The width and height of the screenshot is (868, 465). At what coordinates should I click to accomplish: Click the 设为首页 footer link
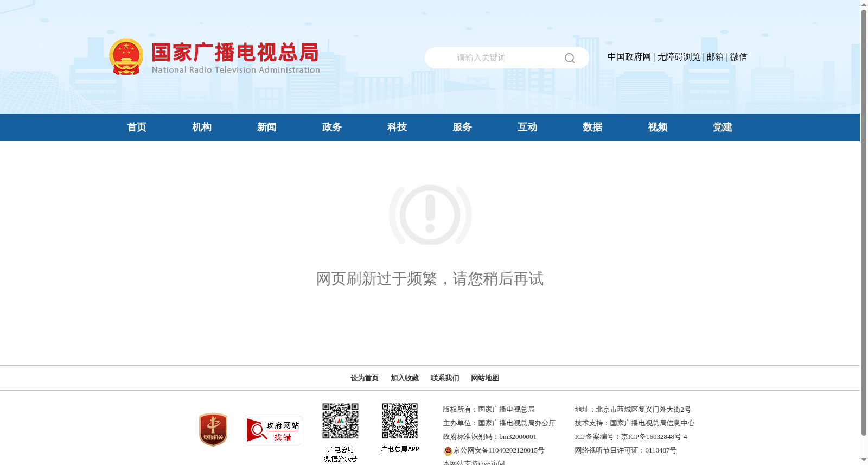coord(365,378)
